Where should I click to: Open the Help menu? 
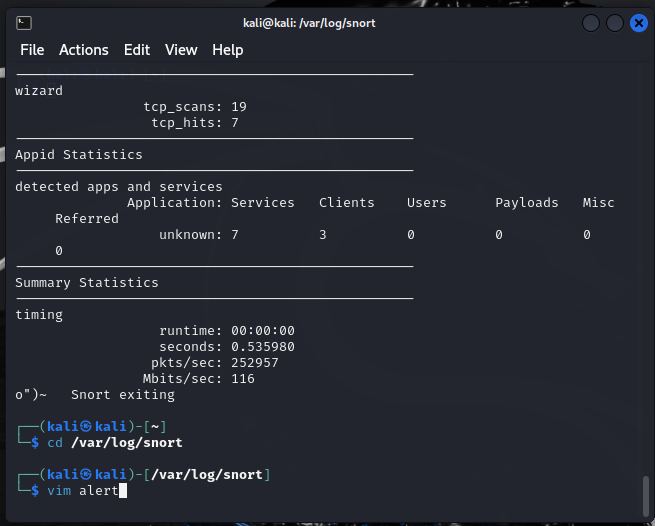click(228, 50)
